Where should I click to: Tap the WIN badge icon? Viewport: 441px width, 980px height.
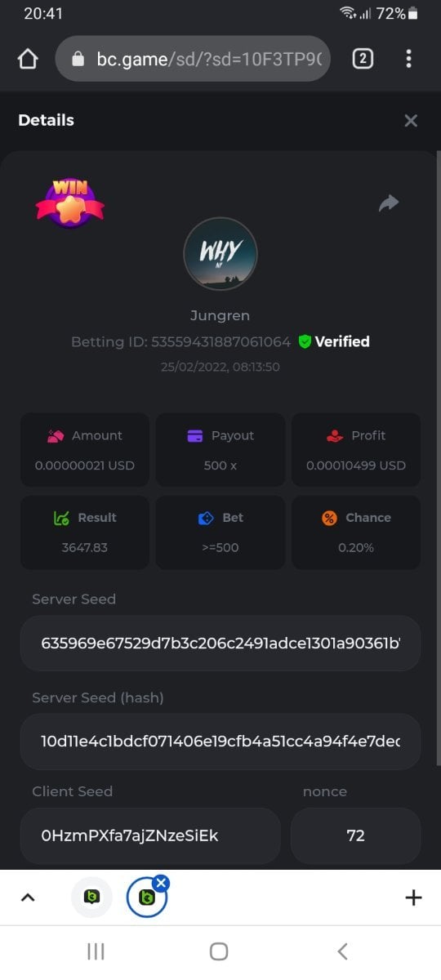coord(70,203)
